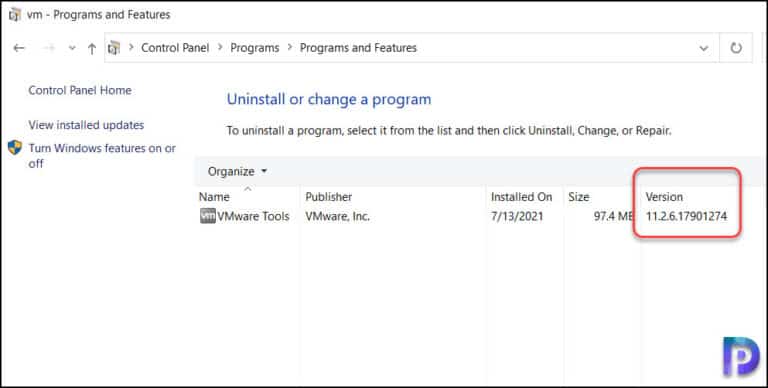Click Programs and Features breadcrumb
This screenshot has height=388, width=768.
pos(358,48)
